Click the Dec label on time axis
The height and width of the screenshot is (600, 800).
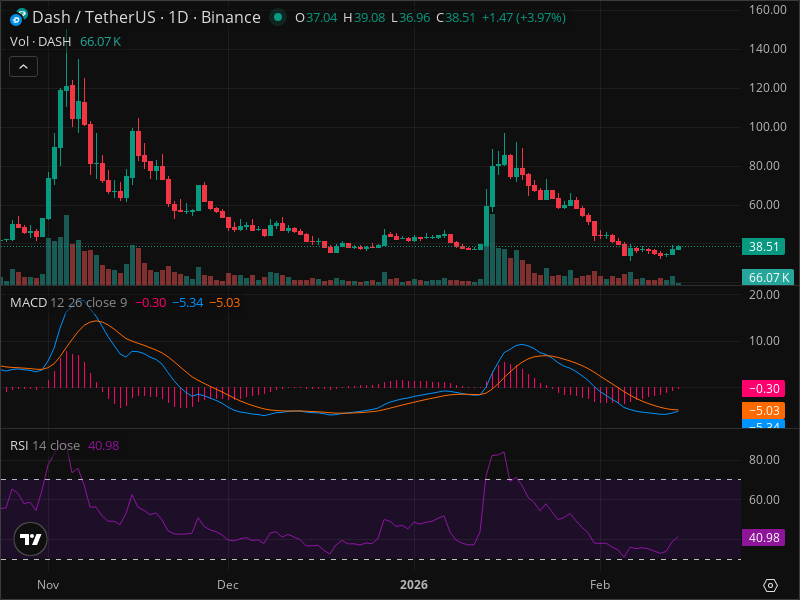(228, 585)
